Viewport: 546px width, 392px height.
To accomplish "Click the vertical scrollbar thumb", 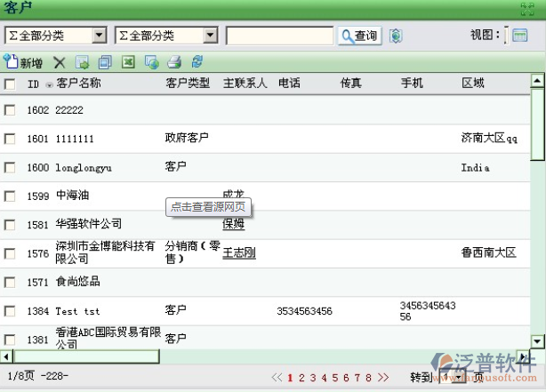I will (537, 124).
